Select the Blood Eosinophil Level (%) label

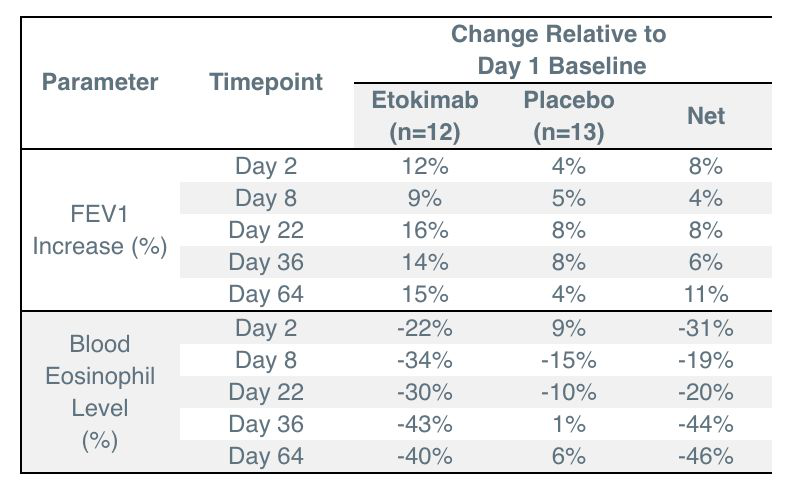(100, 392)
